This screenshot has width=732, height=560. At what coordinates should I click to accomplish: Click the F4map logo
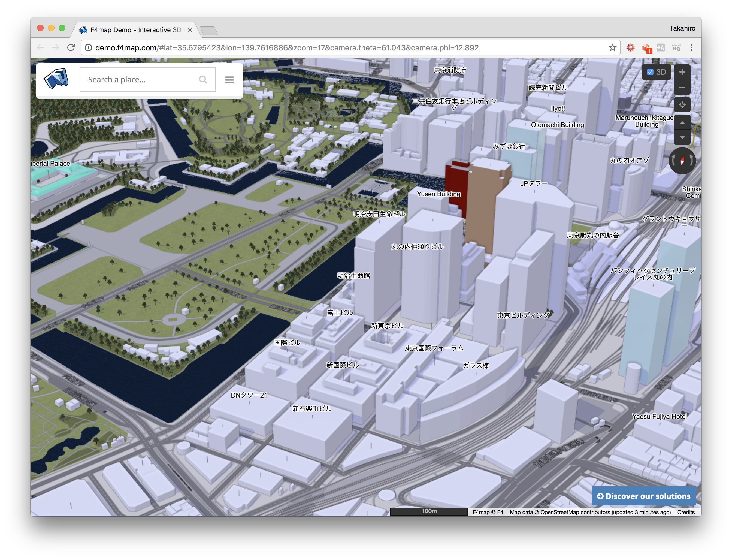(56, 79)
